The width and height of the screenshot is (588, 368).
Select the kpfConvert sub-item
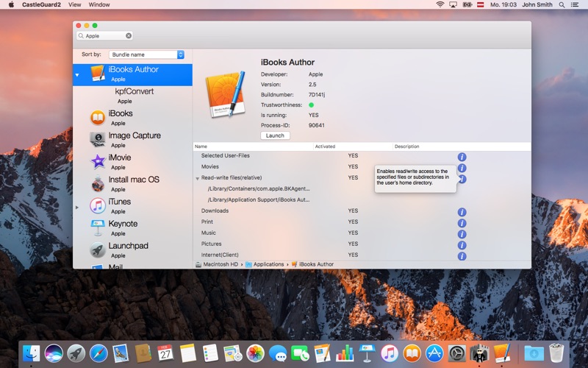(132, 96)
